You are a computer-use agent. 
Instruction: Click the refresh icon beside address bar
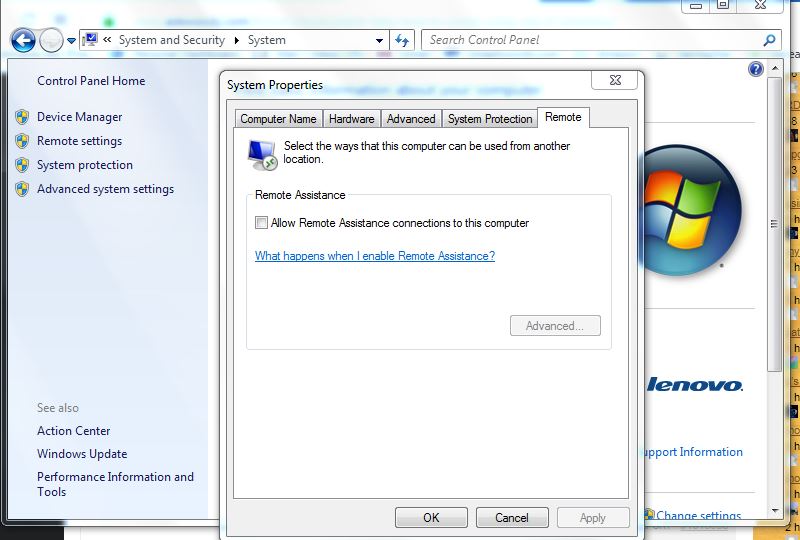402,40
